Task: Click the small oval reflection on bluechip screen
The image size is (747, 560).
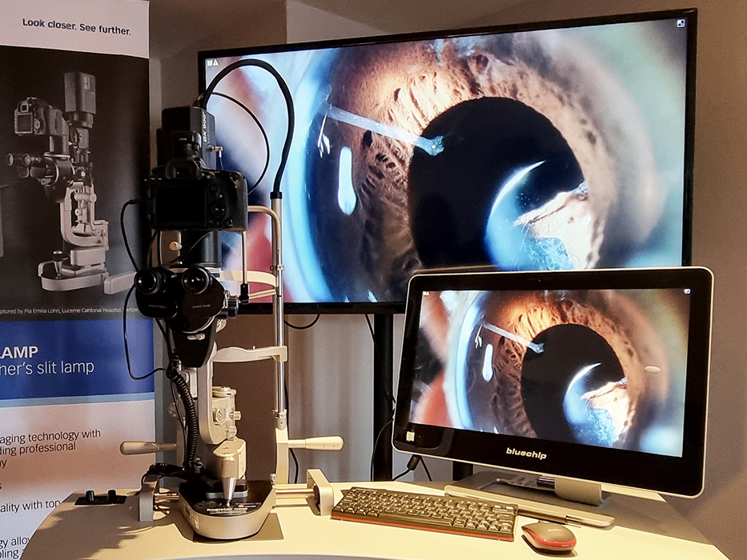Action: pyautogui.click(x=653, y=370)
